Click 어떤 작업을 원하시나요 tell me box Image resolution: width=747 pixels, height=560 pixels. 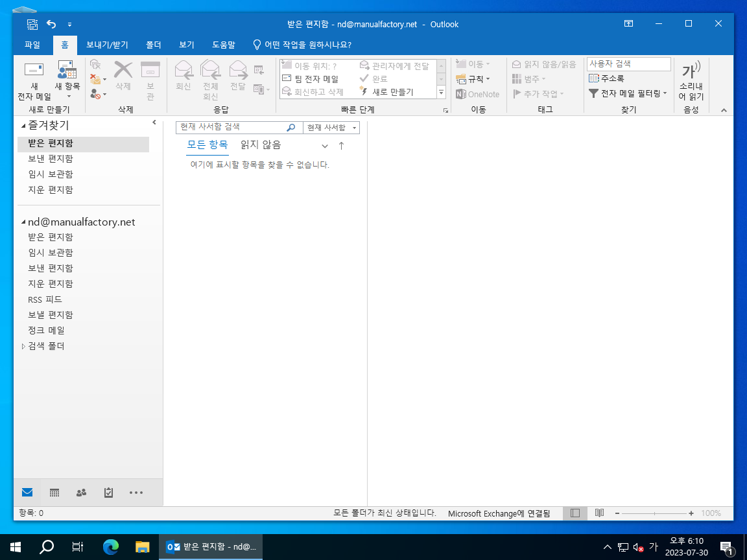pyautogui.click(x=302, y=45)
